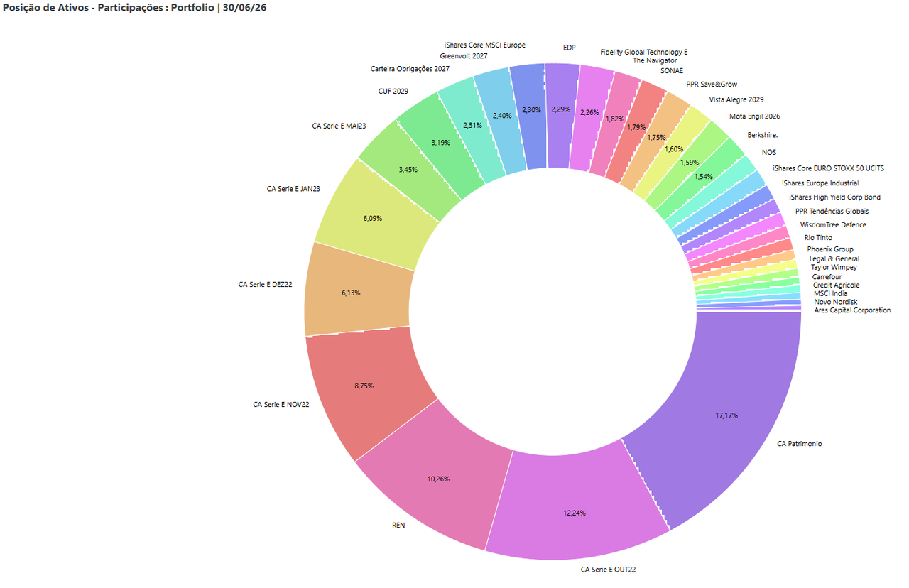Click the "iShares Core MSCI Europe" label
The height and width of the screenshot is (588, 909).
[484, 45]
